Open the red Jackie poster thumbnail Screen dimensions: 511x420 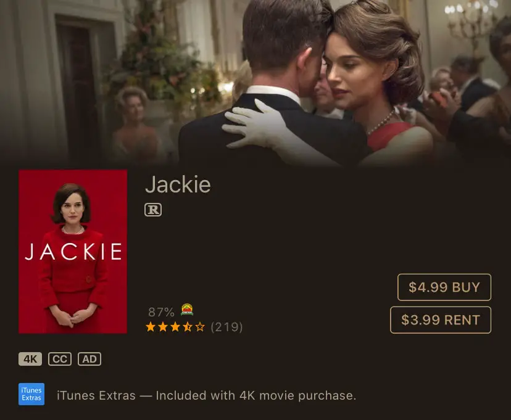(x=73, y=252)
